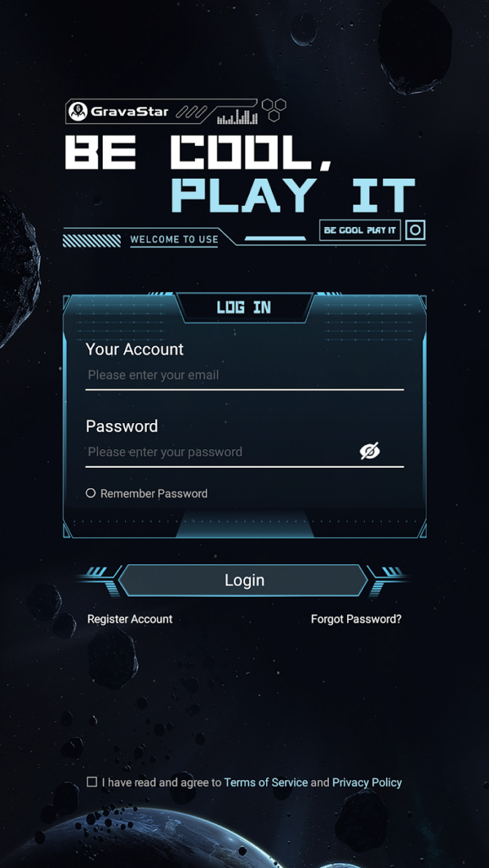Open the Forgot Password? link
Image resolution: width=489 pixels, height=868 pixels.
click(x=356, y=619)
